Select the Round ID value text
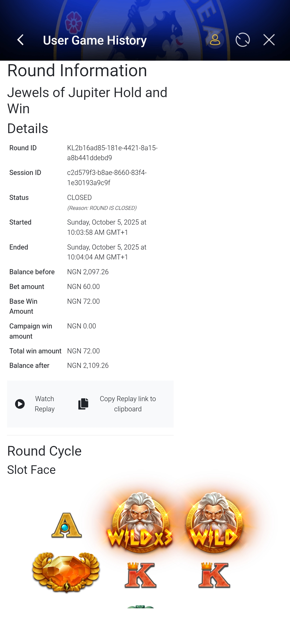 [x=112, y=153]
